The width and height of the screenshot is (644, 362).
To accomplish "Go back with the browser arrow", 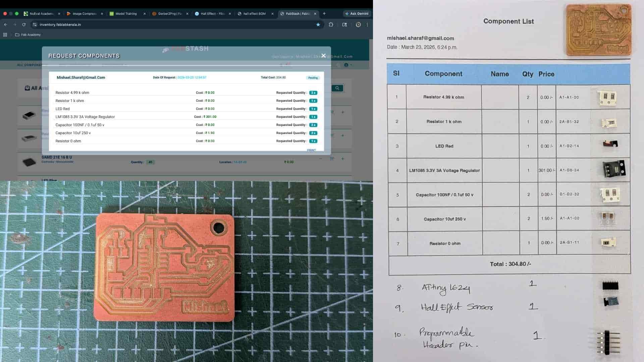I will (x=6, y=24).
